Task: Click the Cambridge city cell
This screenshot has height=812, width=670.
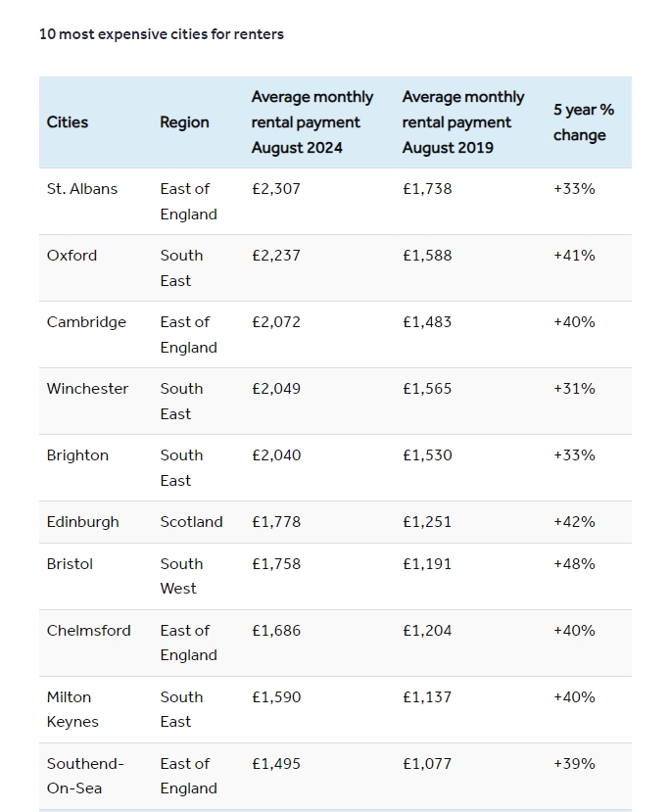Action: 86,322
